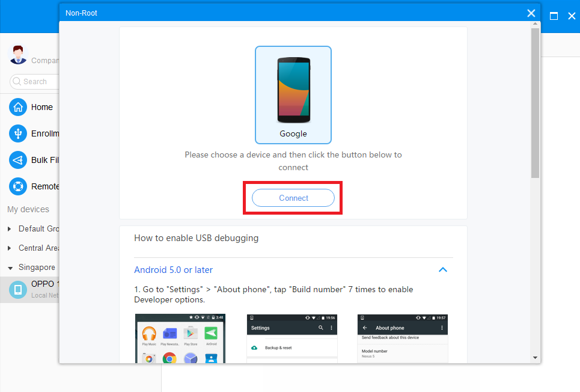Click the Enrollment label in sidebar
The image size is (580, 392).
[45, 133]
